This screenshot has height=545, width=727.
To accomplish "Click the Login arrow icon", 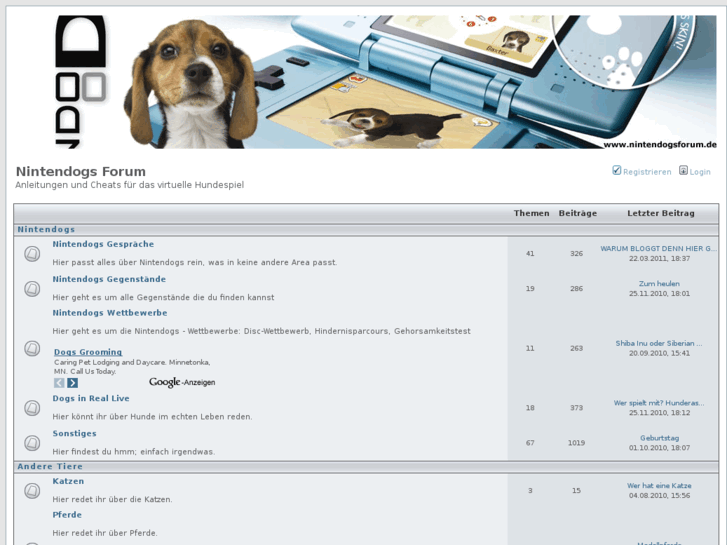I will click(683, 170).
